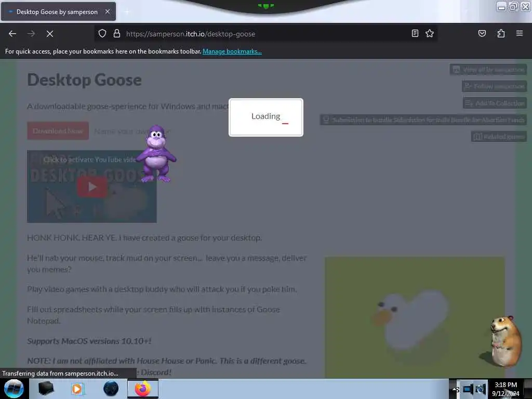
Task: Toggle reader view icon in address bar
Action: [415, 34]
